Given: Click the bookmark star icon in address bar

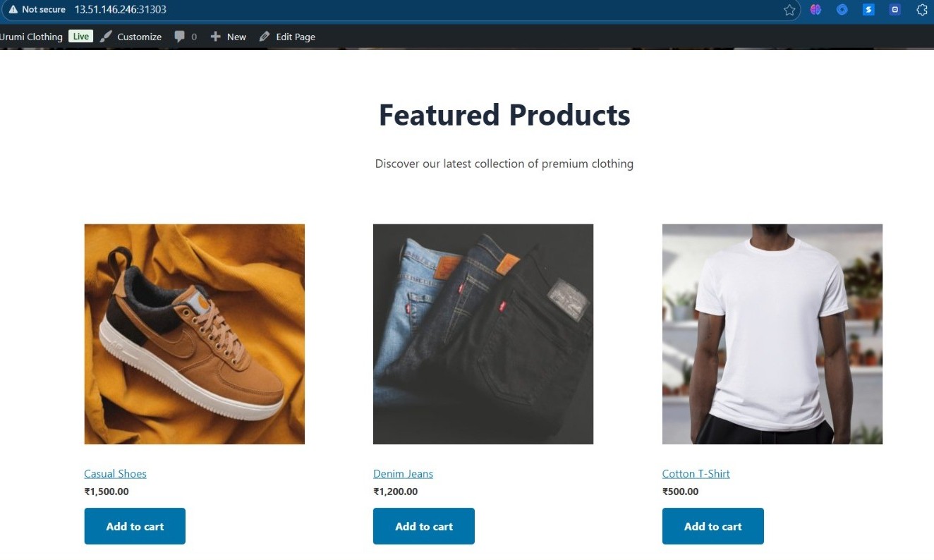Looking at the screenshot, I should coord(789,10).
